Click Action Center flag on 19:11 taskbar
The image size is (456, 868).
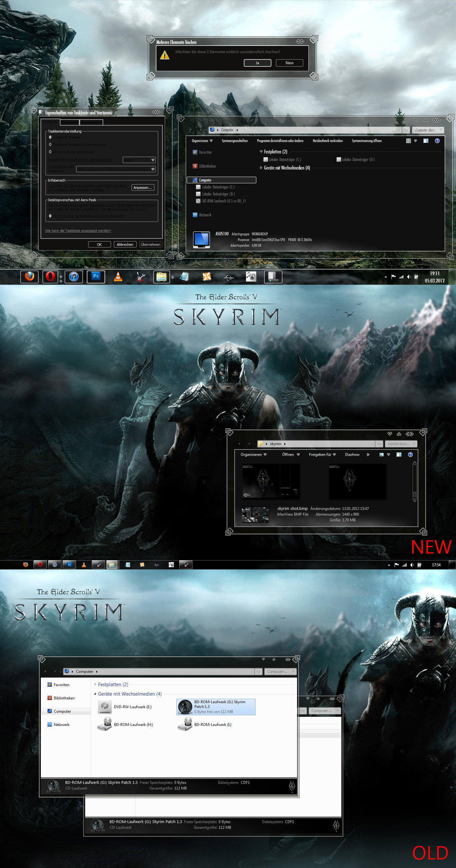(393, 277)
